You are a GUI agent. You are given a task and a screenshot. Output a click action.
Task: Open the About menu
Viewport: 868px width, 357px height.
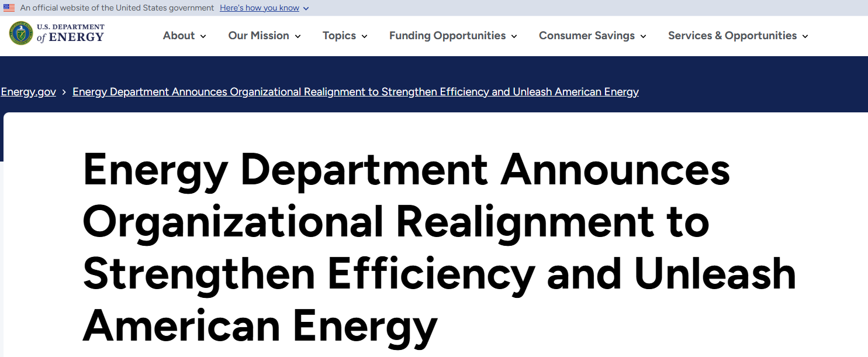pyautogui.click(x=178, y=36)
